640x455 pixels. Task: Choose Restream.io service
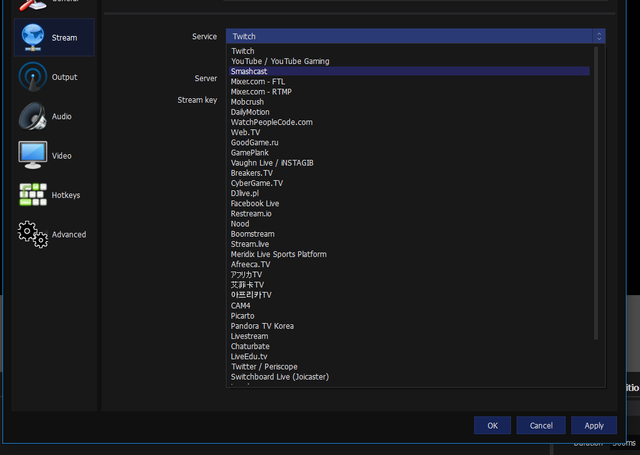410,214
